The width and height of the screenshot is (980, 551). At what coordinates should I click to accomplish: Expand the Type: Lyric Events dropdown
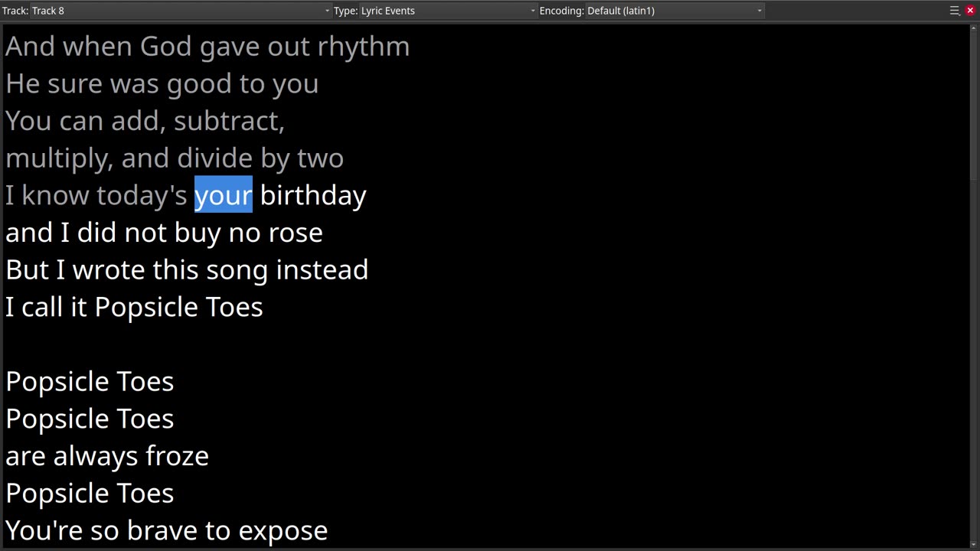coord(448,11)
